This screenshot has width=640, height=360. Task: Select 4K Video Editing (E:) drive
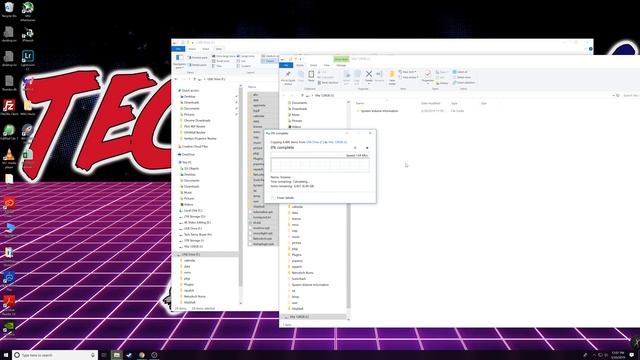coord(197,222)
